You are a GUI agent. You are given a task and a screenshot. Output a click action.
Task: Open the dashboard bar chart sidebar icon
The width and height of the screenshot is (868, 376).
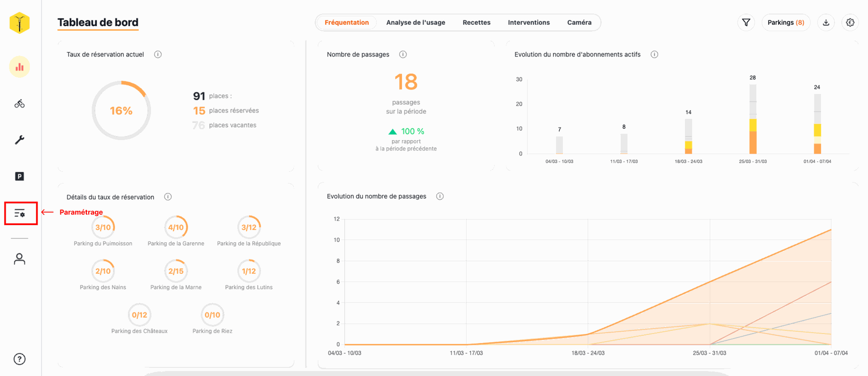(x=19, y=67)
